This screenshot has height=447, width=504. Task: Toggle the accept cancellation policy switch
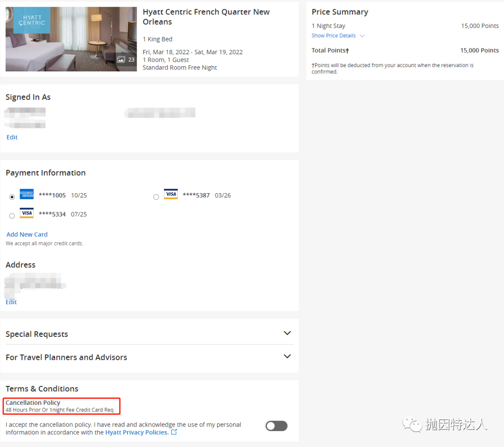pos(276,426)
